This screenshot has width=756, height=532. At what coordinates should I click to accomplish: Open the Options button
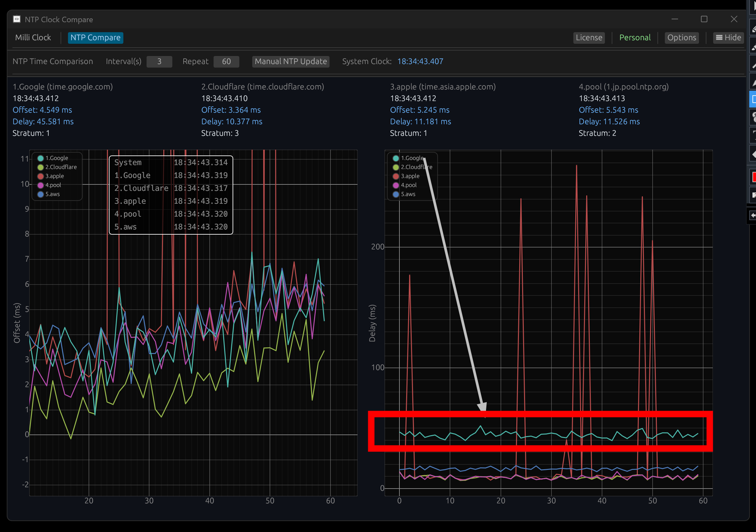(x=681, y=38)
